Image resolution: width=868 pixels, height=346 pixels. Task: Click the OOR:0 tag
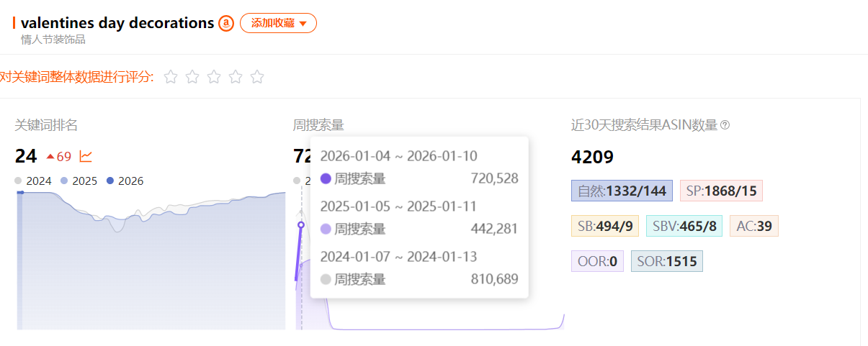(x=597, y=261)
